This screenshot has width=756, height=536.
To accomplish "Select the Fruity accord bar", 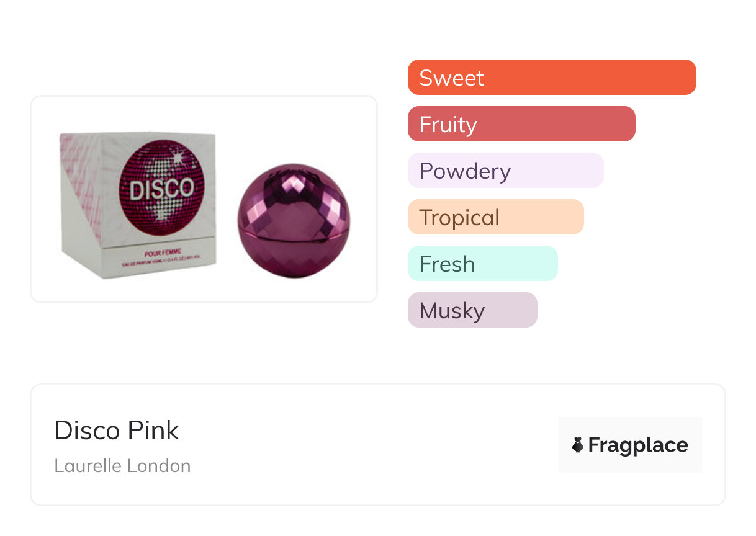I will click(521, 124).
